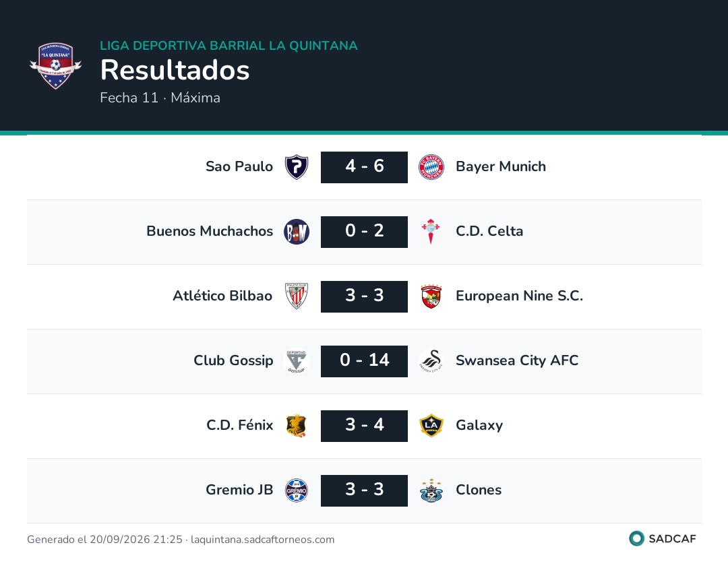The image size is (728, 574).
Task: Select the Buenos Muchachos BM logo
Action: pos(296,232)
